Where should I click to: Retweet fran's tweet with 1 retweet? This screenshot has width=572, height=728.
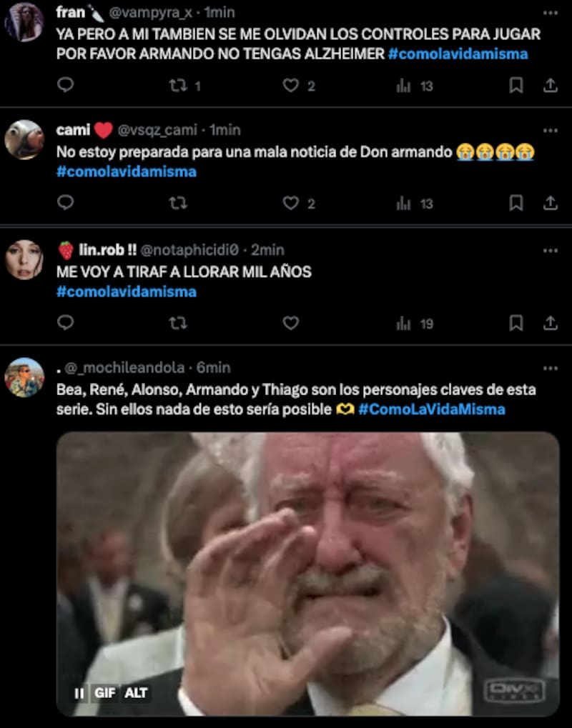click(x=177, y=86)
